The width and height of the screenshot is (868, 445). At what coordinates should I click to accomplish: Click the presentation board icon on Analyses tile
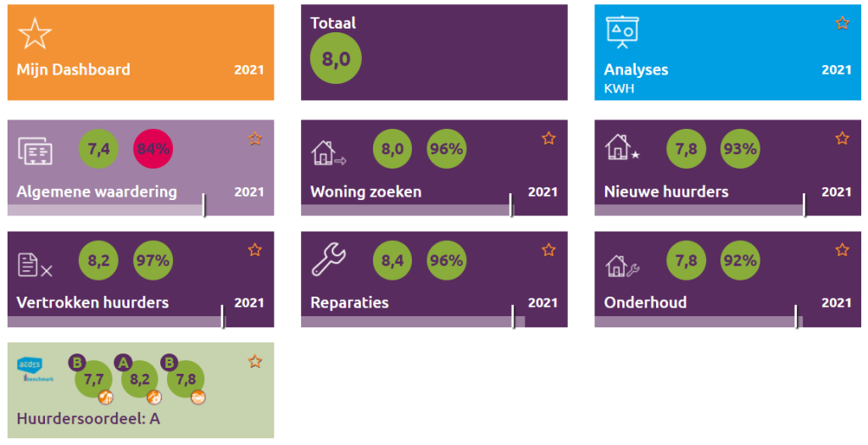pyautogui.click(x=621, y=32)
